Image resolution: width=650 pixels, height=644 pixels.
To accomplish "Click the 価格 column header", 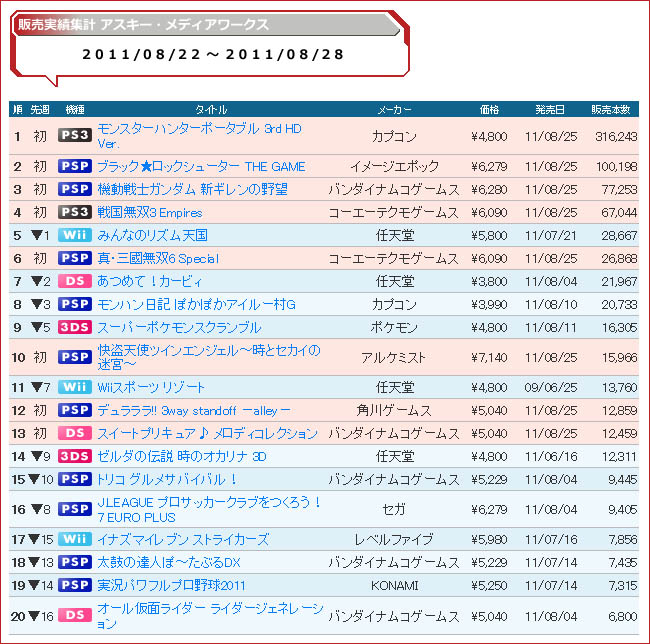I will click(x=489, y=109).
